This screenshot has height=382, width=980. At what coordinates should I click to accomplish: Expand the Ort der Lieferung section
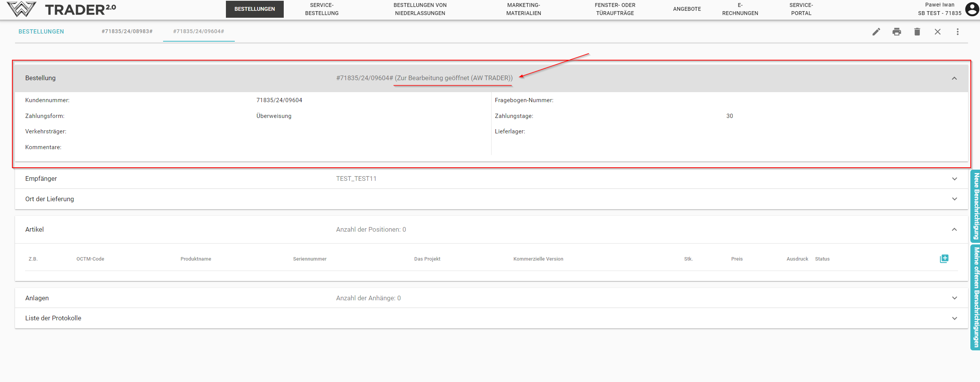tap(954, 199)
